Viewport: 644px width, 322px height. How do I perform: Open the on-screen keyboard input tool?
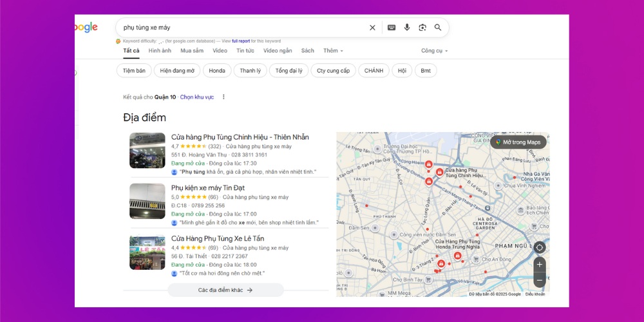[392, 28]
